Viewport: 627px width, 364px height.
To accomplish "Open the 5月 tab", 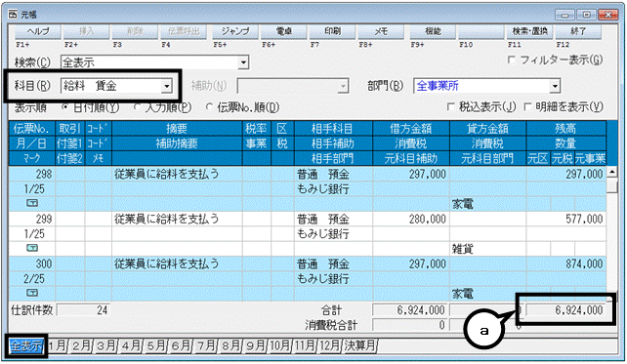I will (x=156, y=346).
